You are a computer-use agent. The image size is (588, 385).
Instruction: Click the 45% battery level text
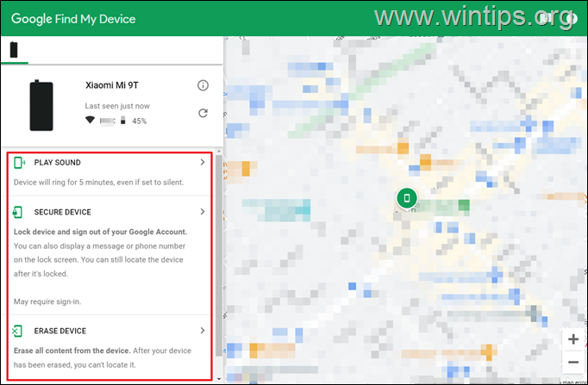(139, 121)
